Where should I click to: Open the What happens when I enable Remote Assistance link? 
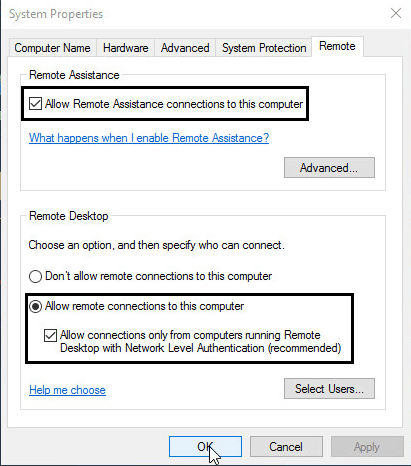(x=149, y=138)
